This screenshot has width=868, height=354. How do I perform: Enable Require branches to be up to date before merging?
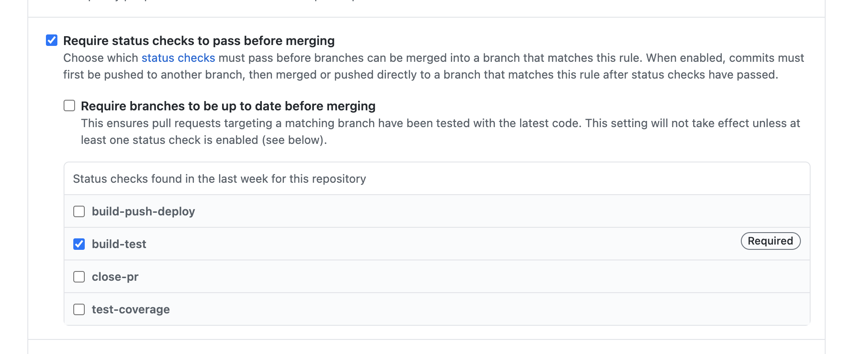tap(69, 105)
